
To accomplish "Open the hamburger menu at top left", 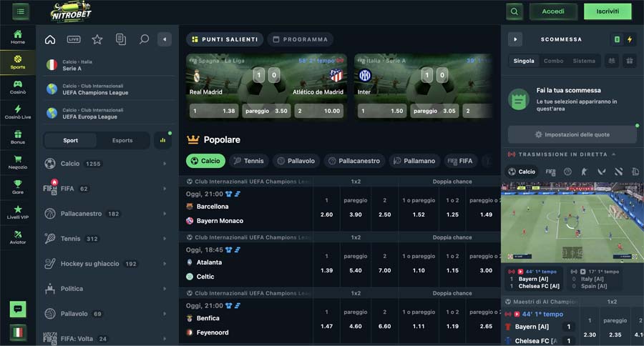I will point(20,11).
